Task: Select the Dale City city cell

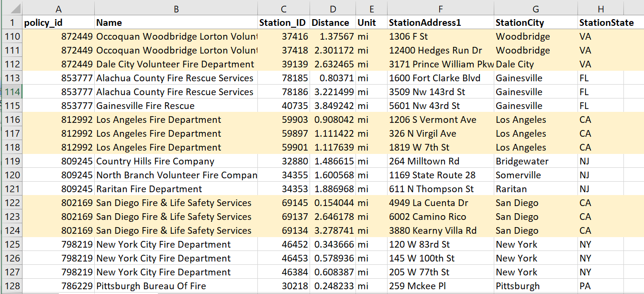Action: point(536,64)
